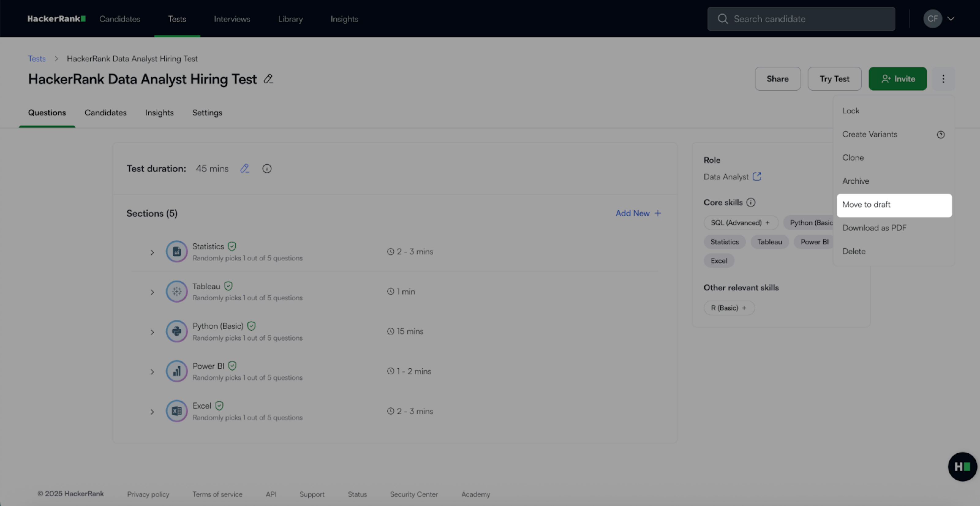Add the SQL (Advanced) skill chip
The height and width of the screenshot is (506, 980).
coord(740,223)
